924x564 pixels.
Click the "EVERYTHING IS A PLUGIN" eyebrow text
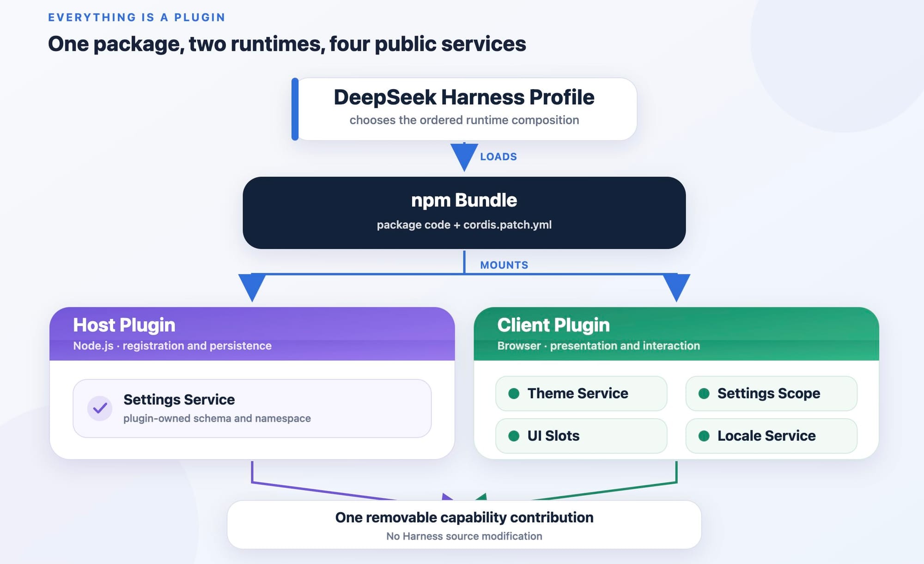coord(137,18)
